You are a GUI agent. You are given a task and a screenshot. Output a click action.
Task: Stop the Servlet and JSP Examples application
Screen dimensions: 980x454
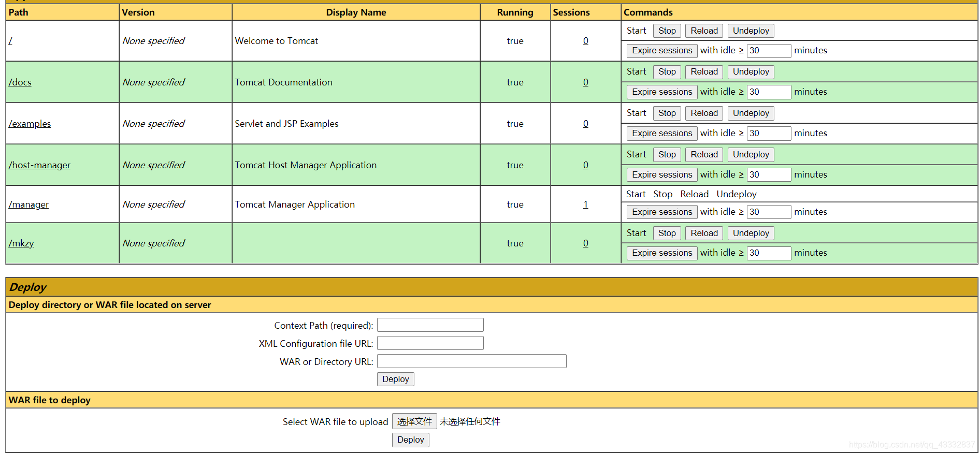667,113
